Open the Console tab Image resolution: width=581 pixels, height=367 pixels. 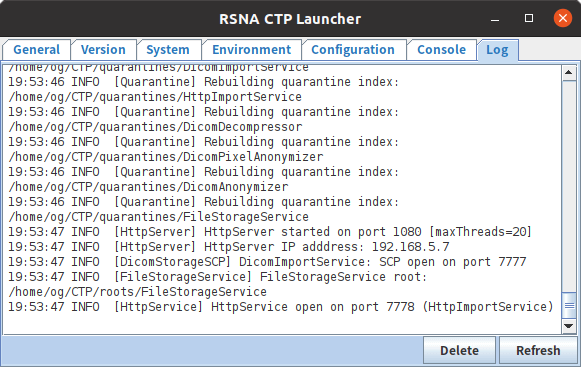click(441, 50)
